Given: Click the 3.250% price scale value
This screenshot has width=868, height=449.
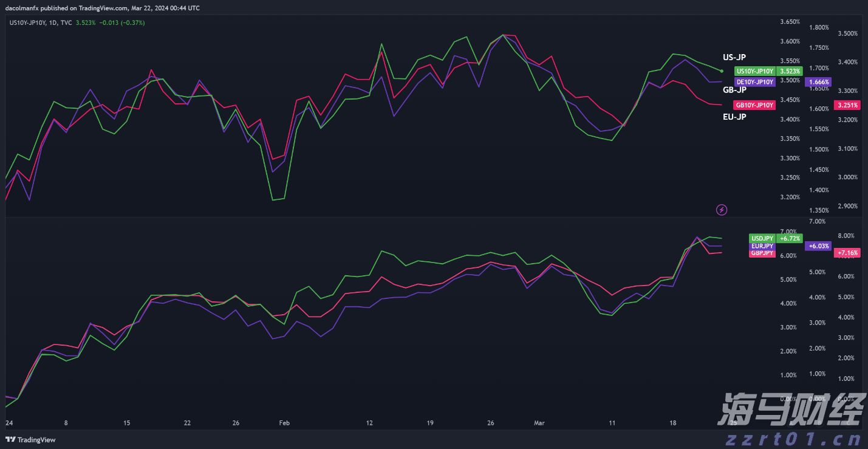Looking at the screenshot, I should pyautogui.click(x=790, y=177).
